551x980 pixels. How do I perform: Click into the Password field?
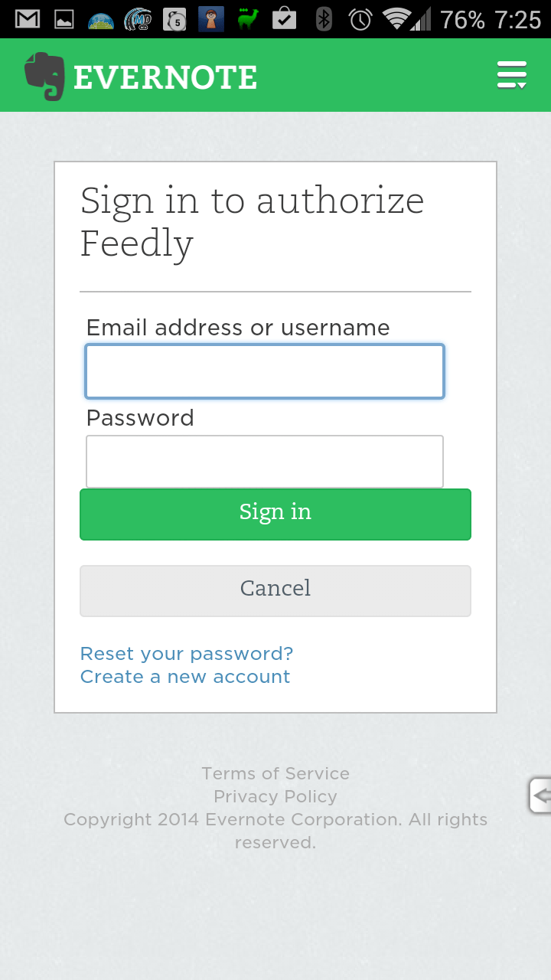[x=264, y=462]
